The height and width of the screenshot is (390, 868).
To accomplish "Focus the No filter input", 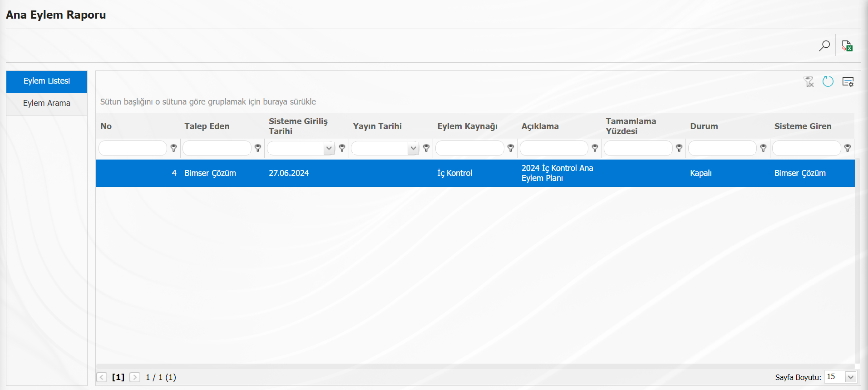I will [x=133, y=148].
